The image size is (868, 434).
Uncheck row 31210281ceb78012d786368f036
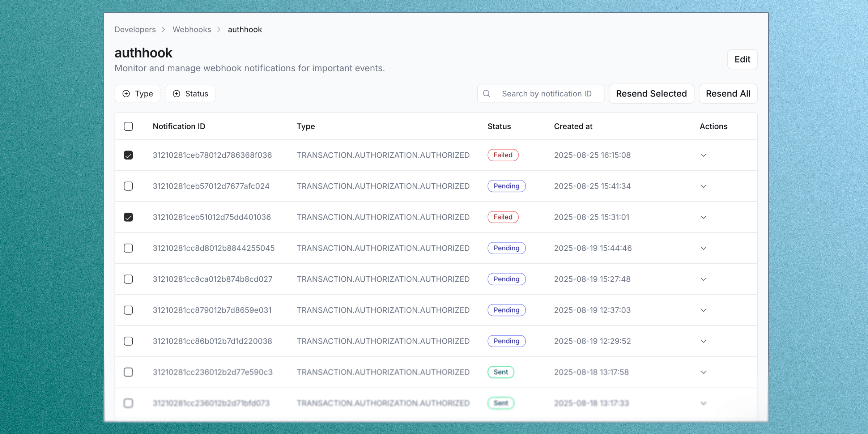[x=128, y=155]
